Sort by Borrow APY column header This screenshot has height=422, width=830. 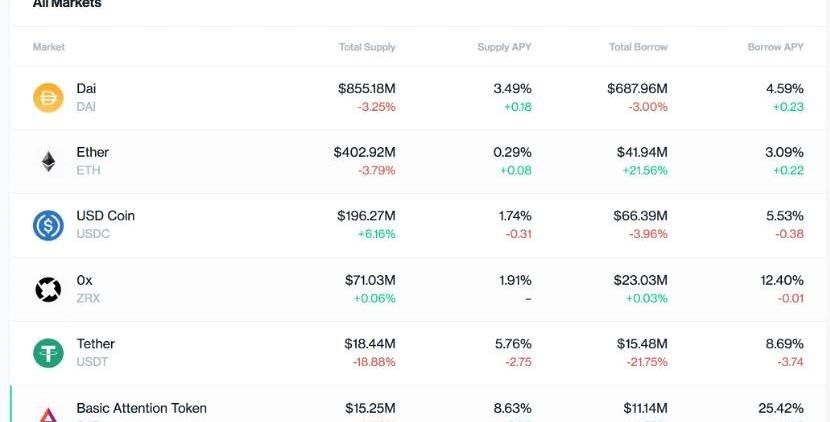(775, 47)
